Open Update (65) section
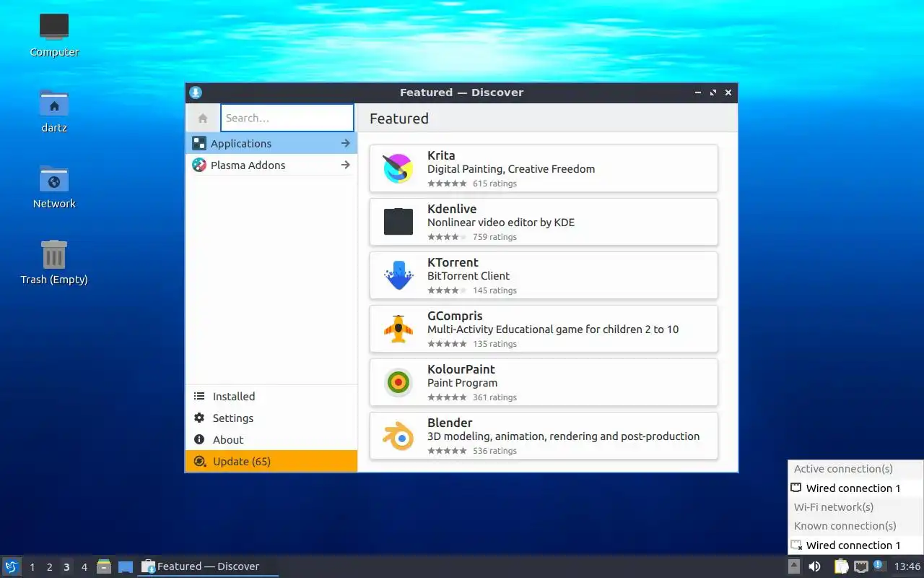924x578 pixels. click(271, 461)
